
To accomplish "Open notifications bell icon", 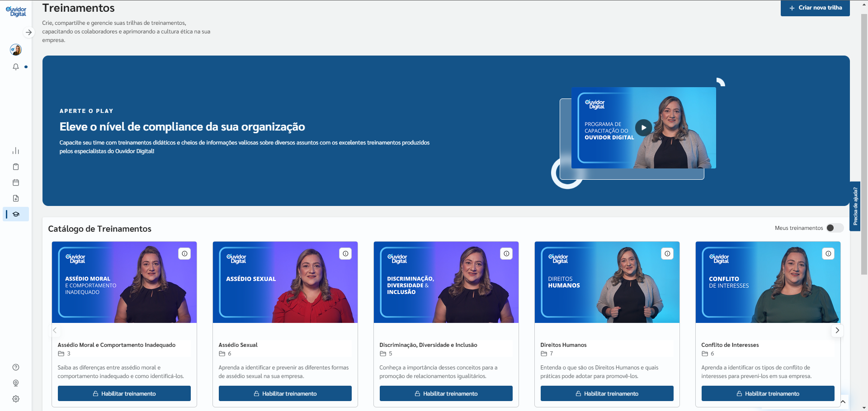I will tap(16, 67).
